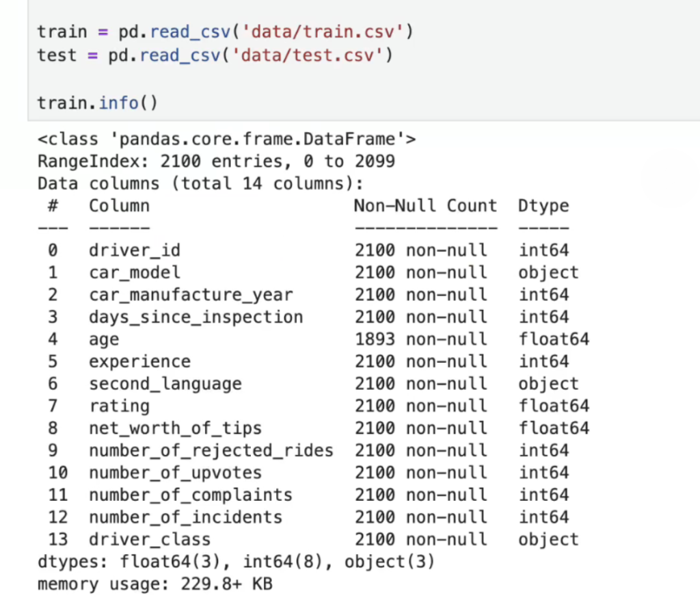The image size is (700, 600).
Task: Click train.info() code line
Action: [x=97, y=103]
